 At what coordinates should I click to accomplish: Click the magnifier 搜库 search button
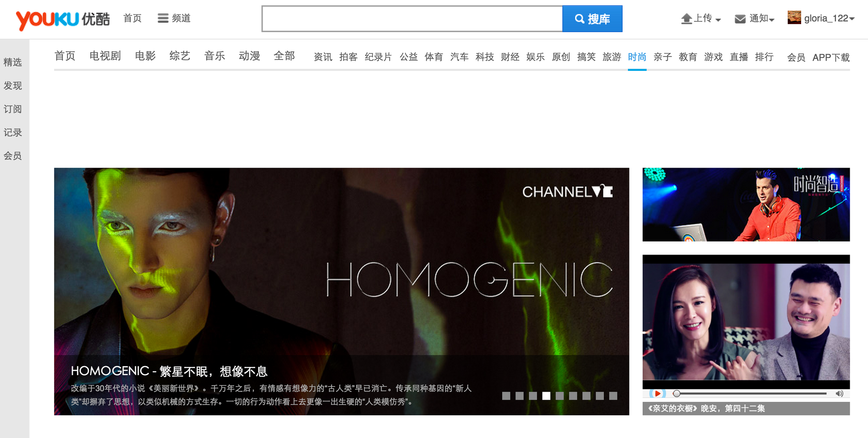tap(592, 19)
